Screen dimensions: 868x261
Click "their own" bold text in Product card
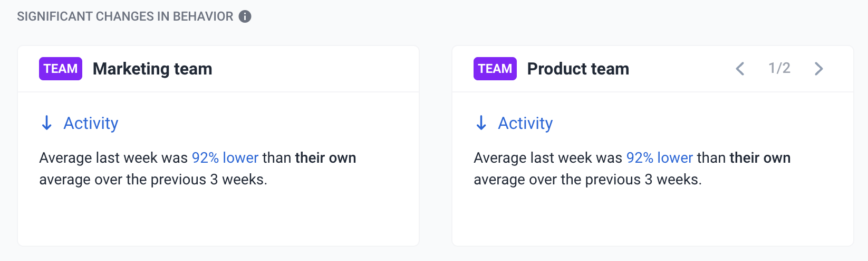coord(760,158)
